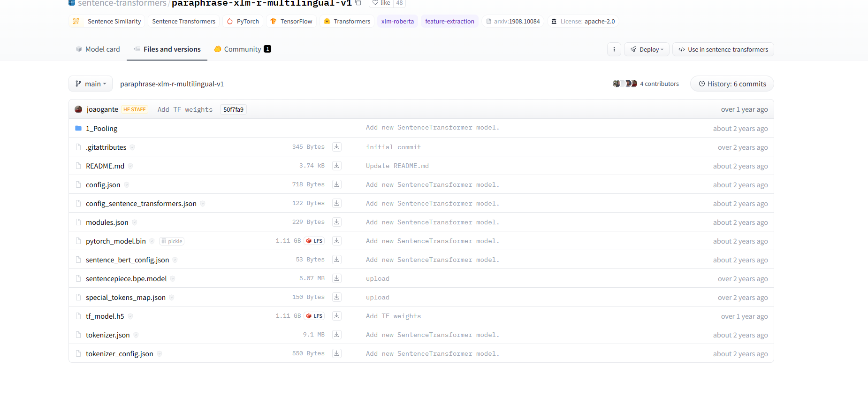Viewport: 868px width, 406px height.
Task: Open the Sentence Similarity tag
Action: pos(107,21)
